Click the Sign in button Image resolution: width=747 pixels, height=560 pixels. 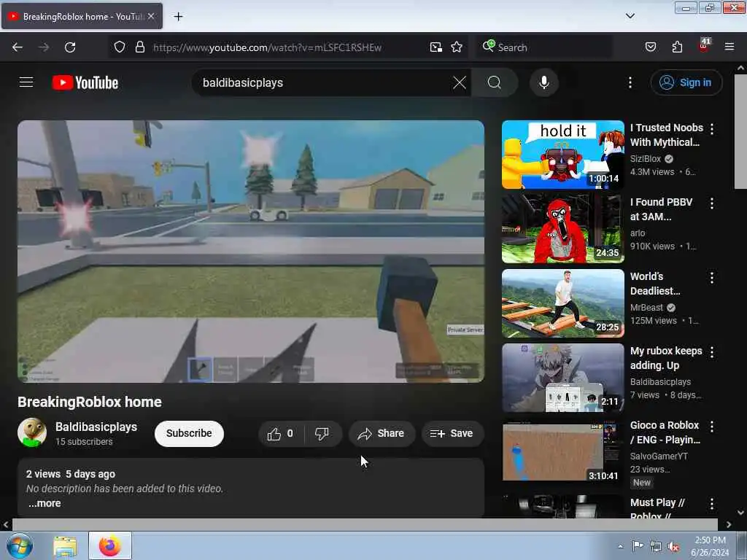pyautogui.click(x=686, y=82)
